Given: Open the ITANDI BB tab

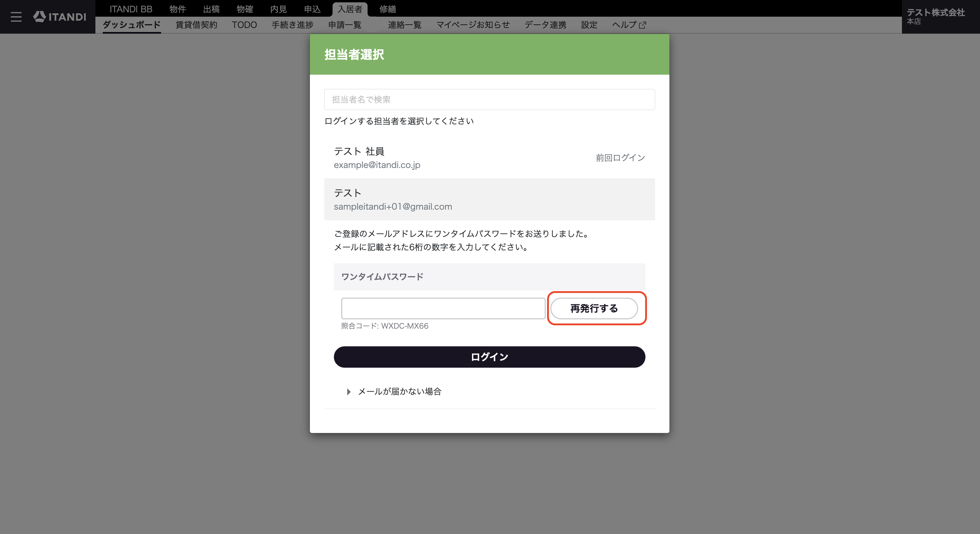Looking at the screenshot, I should (x=131, y=9).
